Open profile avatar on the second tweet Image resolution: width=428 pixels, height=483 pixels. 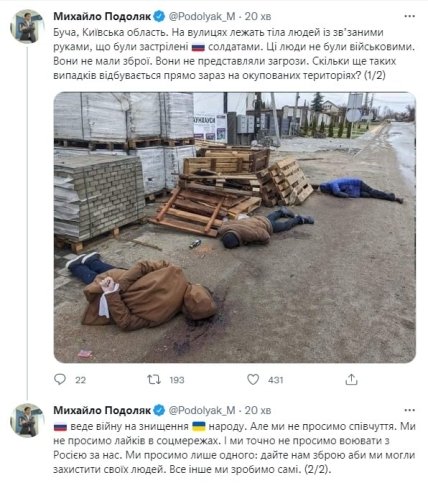coord(27,421)
